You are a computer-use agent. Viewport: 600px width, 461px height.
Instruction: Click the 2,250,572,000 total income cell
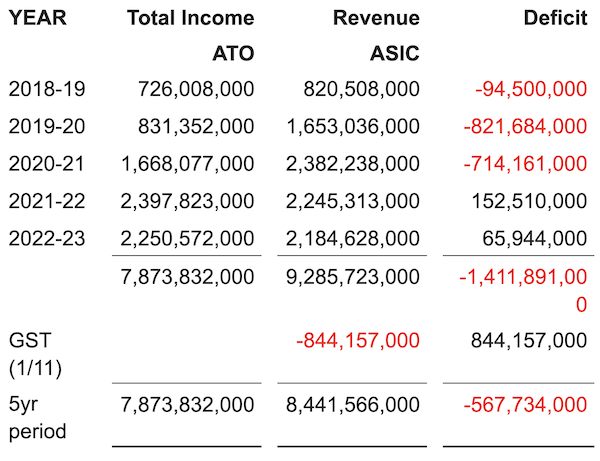click(186, 237)
